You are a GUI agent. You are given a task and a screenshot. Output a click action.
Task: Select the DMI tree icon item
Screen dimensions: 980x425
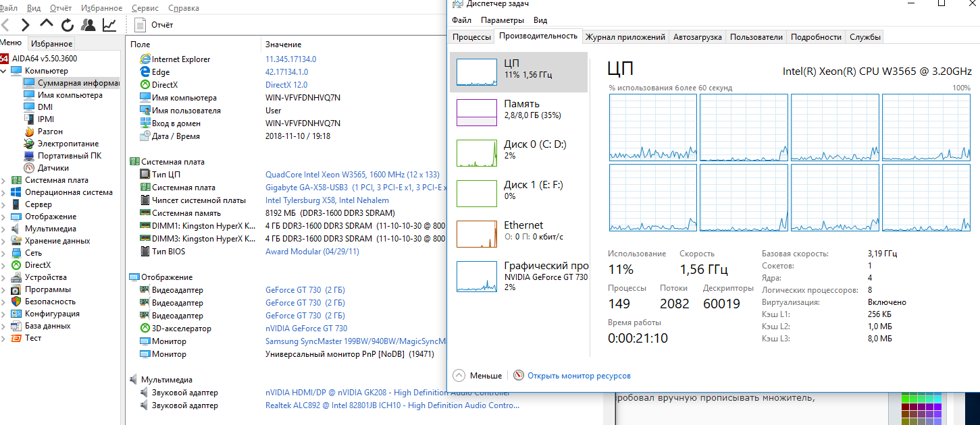(29, 107)
